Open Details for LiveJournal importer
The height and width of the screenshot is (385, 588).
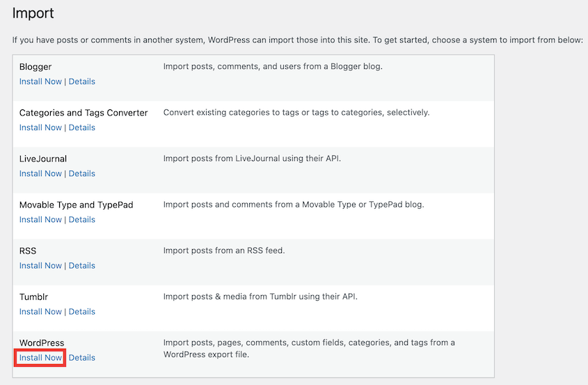pyautogui.click(x=81, y=174)
